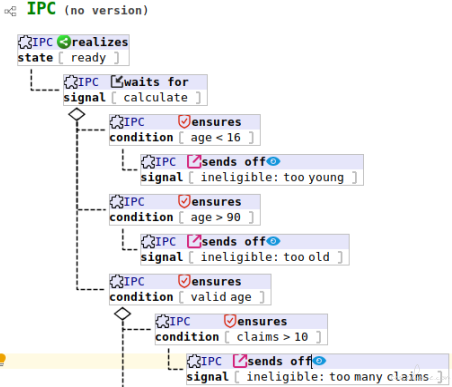
Task: Click 'ensures' keyword above claims > 10
Action: click(262, 321)
